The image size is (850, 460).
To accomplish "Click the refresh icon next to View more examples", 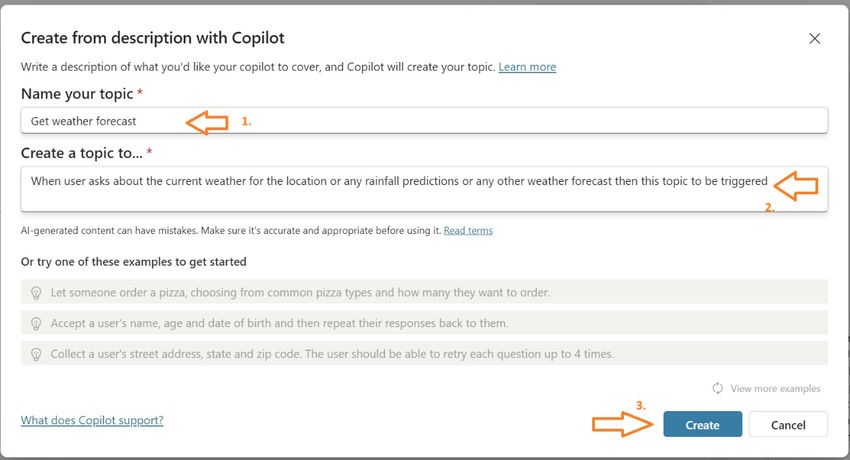I will (x=717, y=389).
